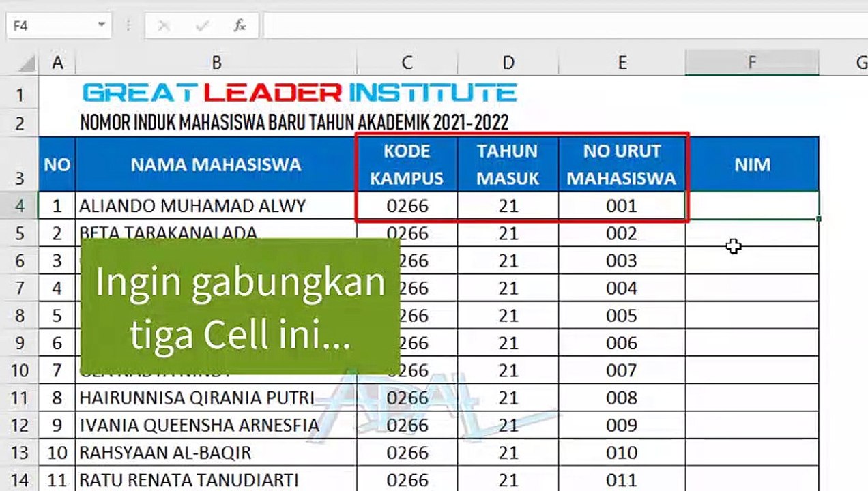The height and width of the screenshot is (491, 868).
Task: Click the formula bar options dots handle
Action: click(128, 26)
